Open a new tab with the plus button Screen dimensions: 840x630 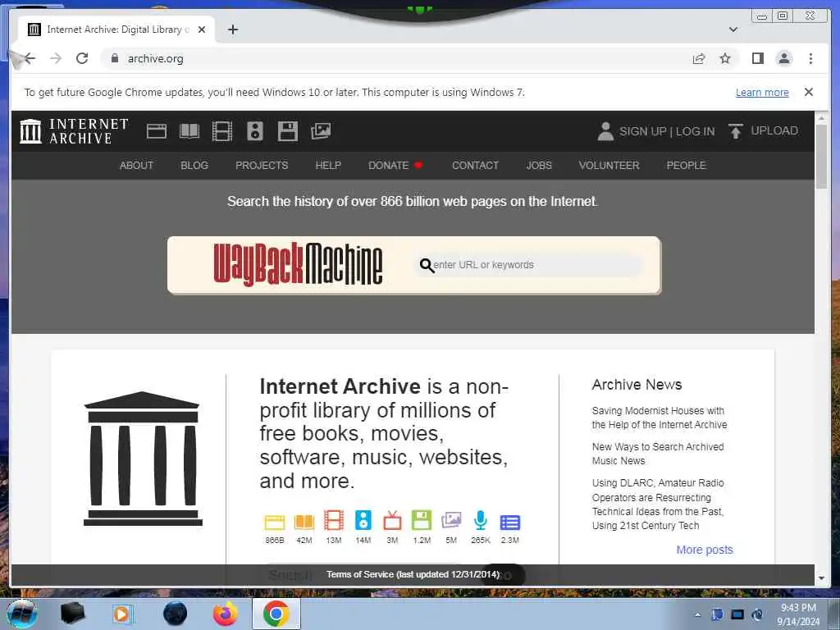click(x=232, y=30)
